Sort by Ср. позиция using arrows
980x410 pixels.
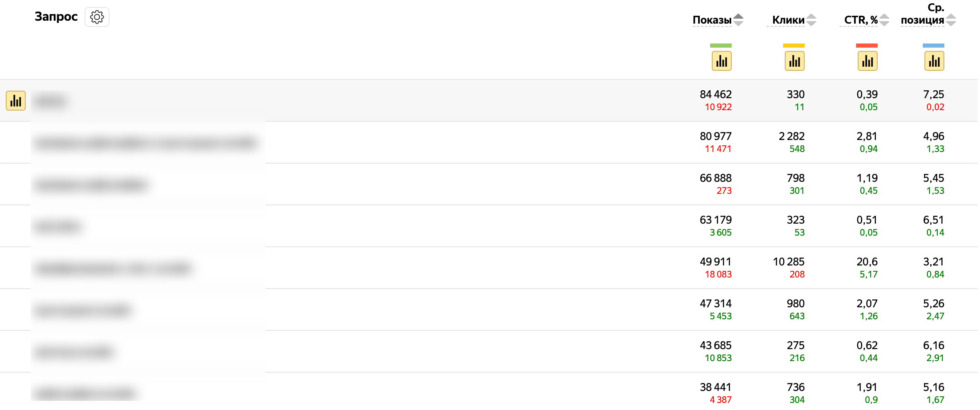click(951, 20)
